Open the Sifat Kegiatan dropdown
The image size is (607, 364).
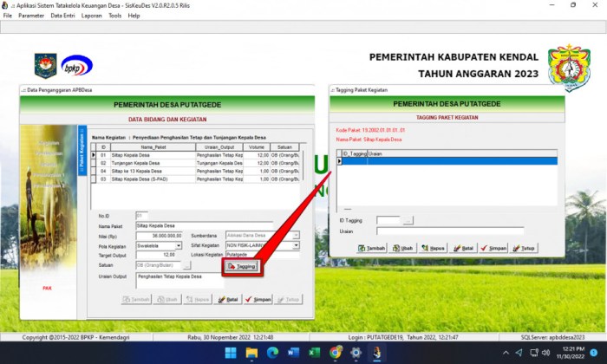(x=296, y=245)
